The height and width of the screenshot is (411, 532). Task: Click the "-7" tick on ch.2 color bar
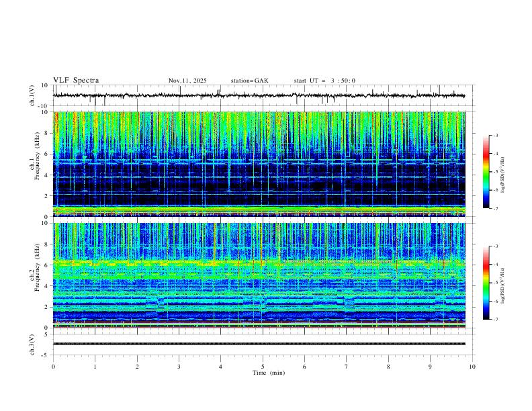tap(496, 320)
